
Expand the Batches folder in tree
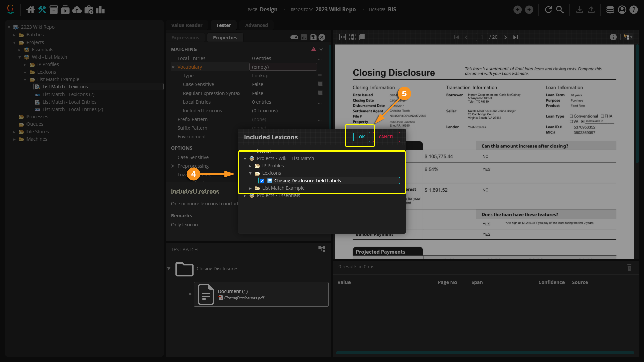click(x=14, y=35)
